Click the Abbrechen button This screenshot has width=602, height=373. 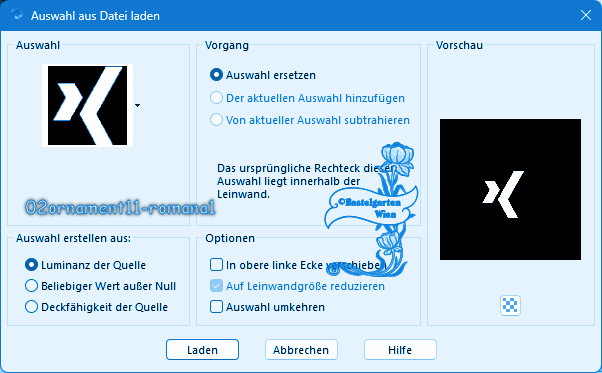(x=301, y=350)
